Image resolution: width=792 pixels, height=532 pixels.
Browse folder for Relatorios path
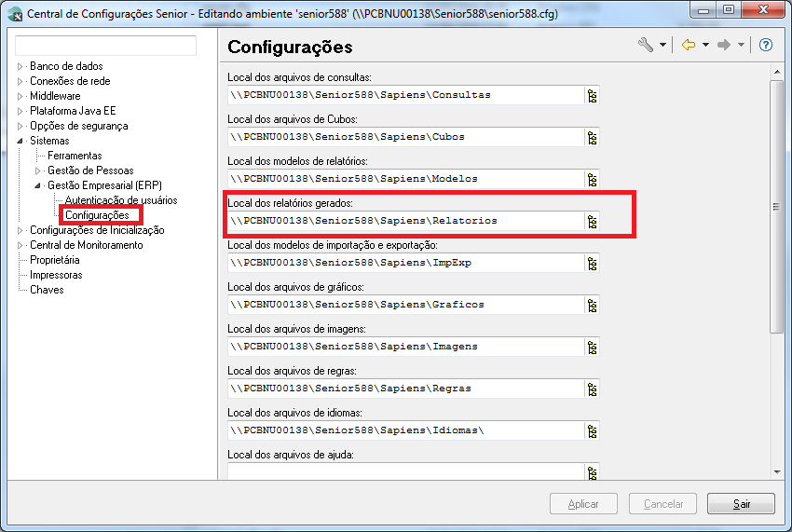[x=592, y=222]
